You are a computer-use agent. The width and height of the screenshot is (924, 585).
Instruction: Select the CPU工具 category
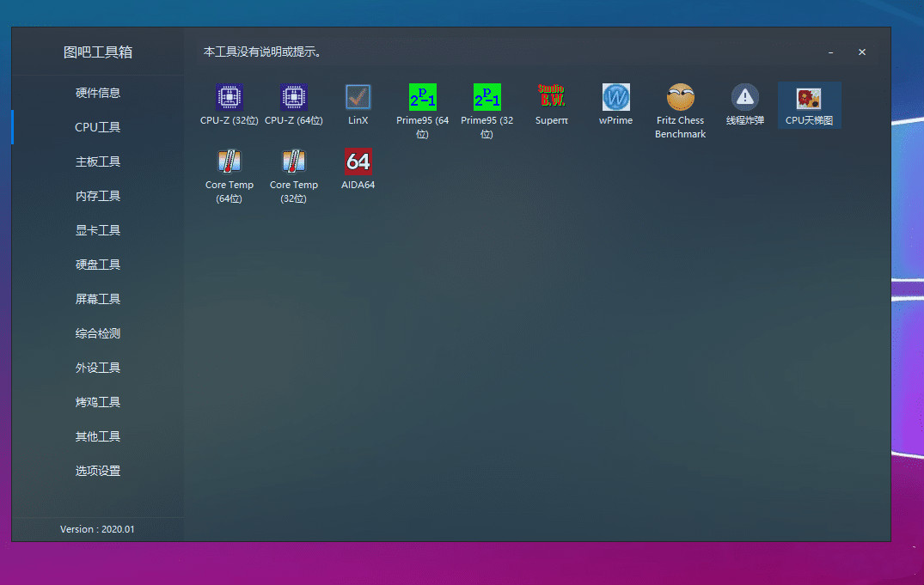pos(98,127)
